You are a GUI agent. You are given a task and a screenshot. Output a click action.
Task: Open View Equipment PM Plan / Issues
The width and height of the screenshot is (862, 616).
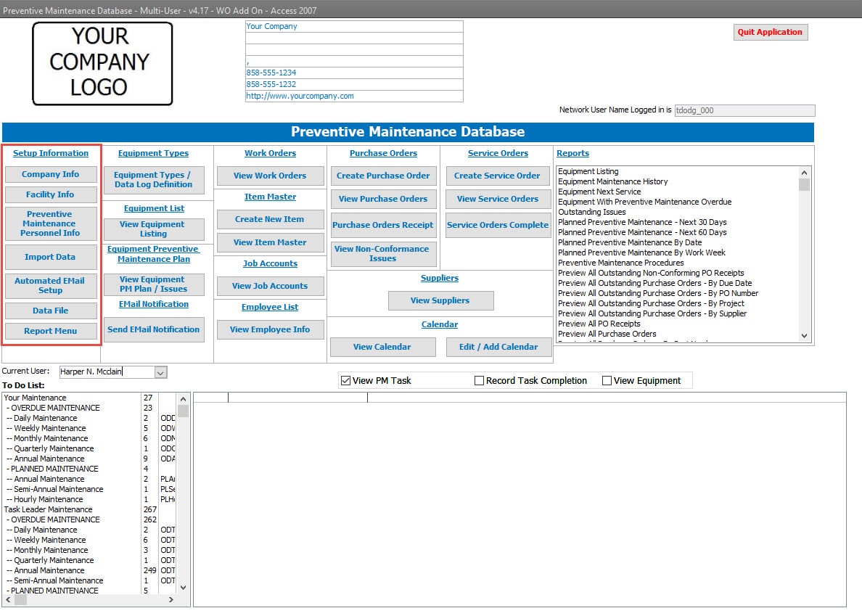(154, 284)
